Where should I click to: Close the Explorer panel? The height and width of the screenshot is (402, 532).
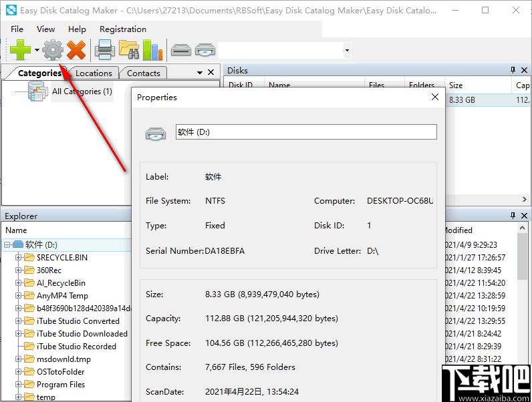click(524, 215)
